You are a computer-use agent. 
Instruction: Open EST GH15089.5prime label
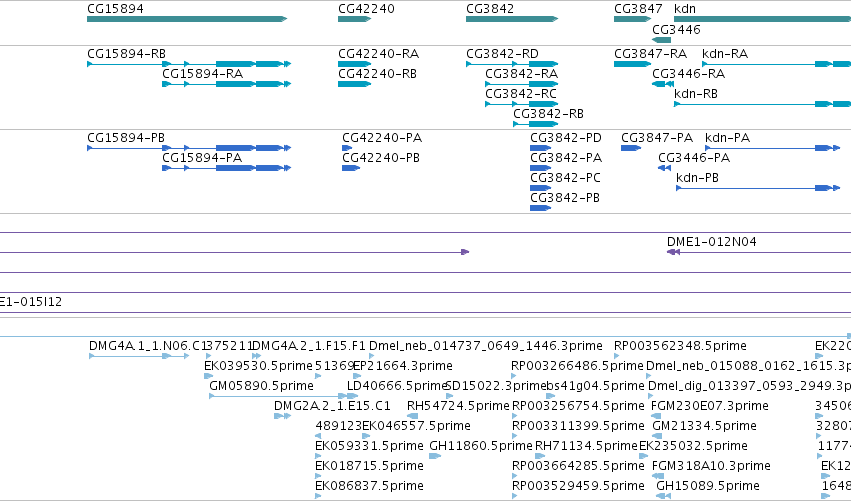[x=708, y=486]
